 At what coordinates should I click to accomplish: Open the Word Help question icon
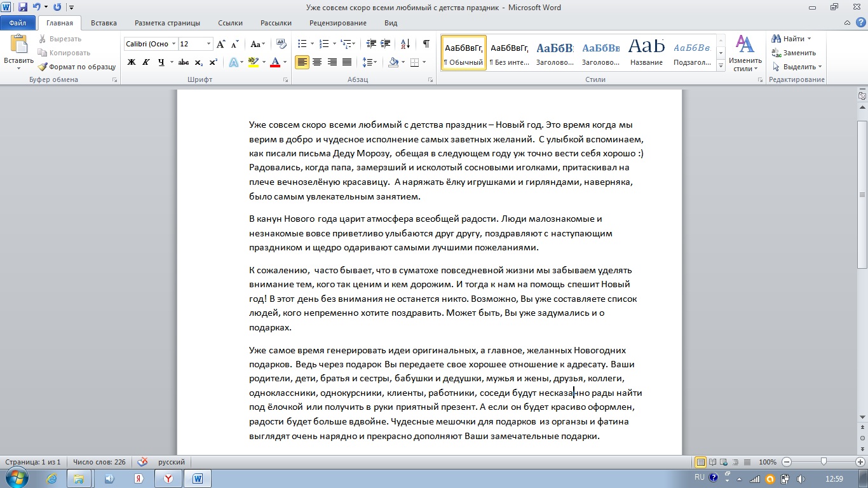pyautogui.click(x=861, y=22)
